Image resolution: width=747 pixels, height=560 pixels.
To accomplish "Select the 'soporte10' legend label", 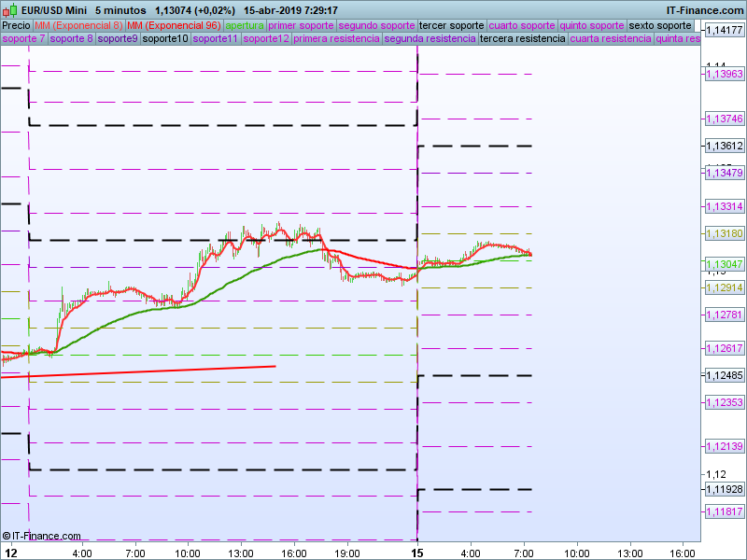I will [x=166, y=39].
